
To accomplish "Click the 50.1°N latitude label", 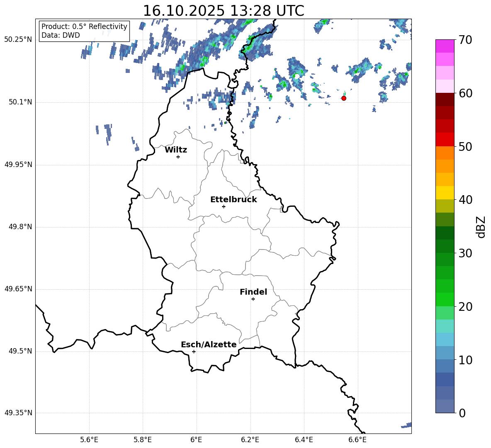I will click(20, 102).
